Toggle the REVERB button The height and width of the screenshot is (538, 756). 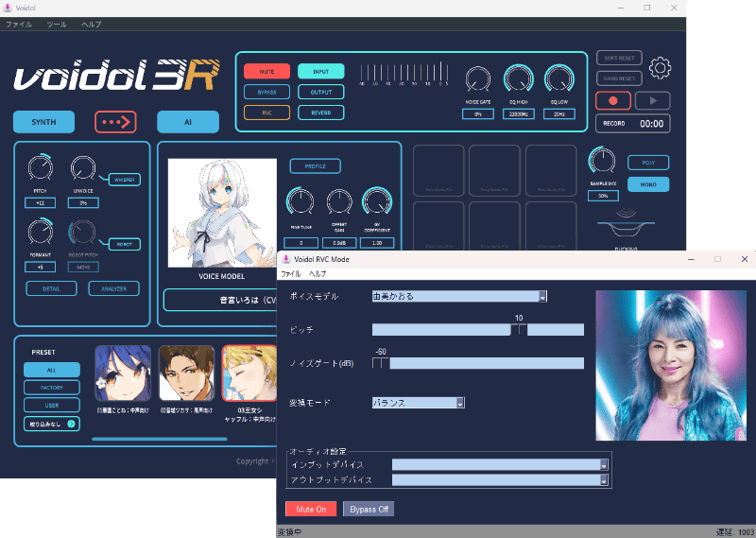(x=320, y=113)
